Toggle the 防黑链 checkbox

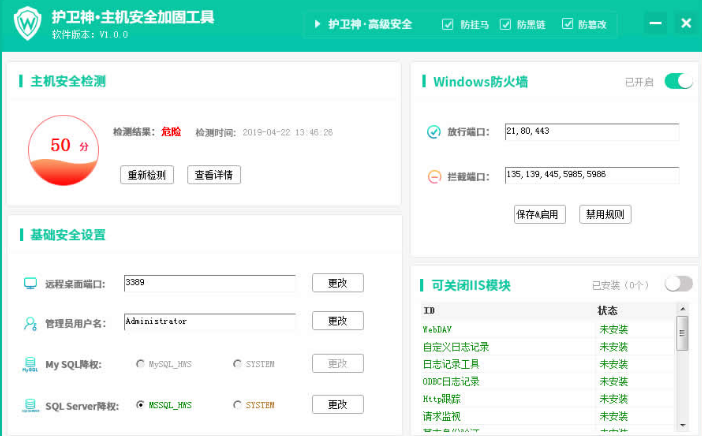coord(506,24)
